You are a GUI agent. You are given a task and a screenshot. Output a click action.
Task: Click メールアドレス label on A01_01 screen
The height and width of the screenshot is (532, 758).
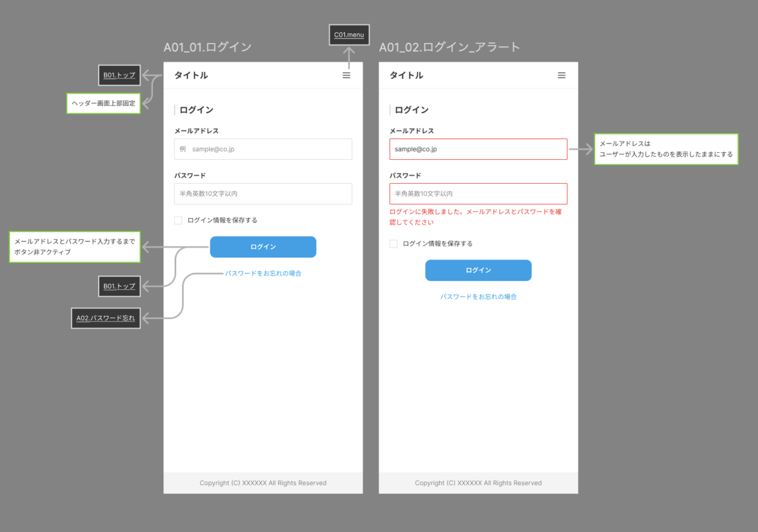pos(196,131)
